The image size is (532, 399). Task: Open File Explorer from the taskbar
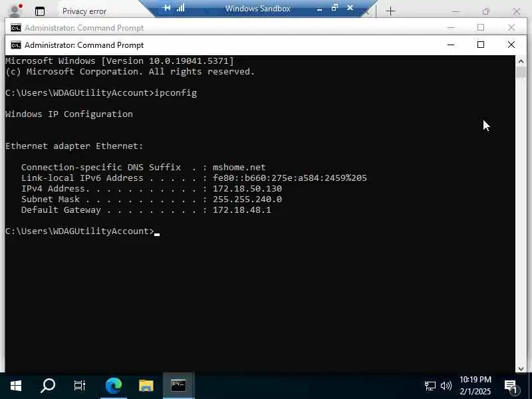146,386
